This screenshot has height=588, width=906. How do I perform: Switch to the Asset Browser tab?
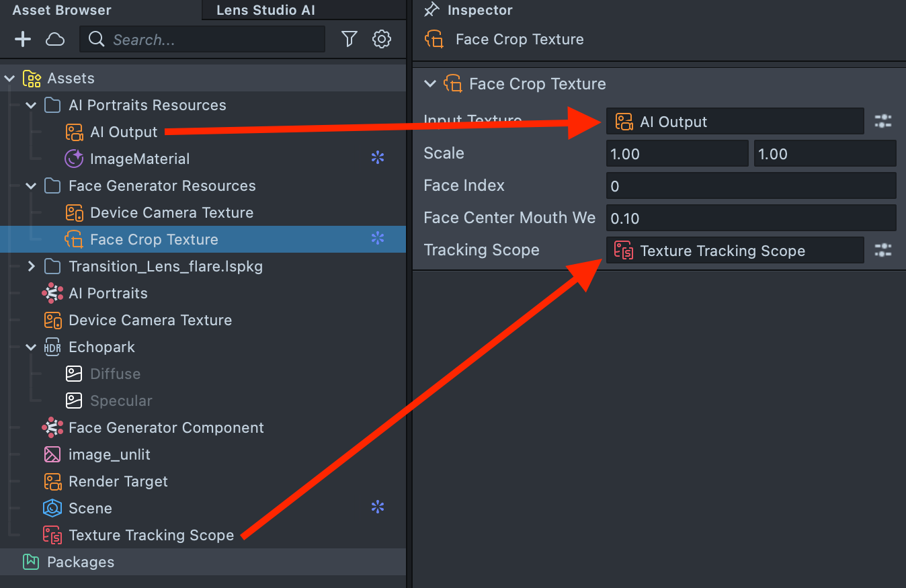(x=62, y=10)
